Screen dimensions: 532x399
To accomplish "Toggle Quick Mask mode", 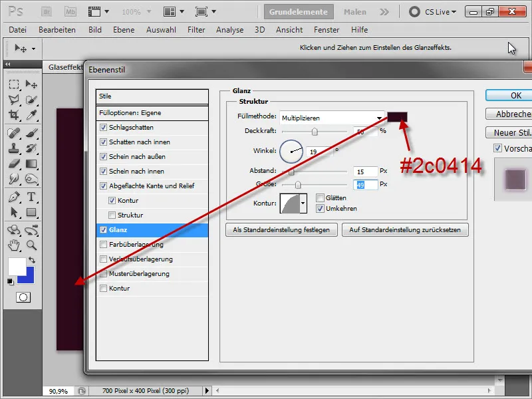I will (x=23, y=297).
